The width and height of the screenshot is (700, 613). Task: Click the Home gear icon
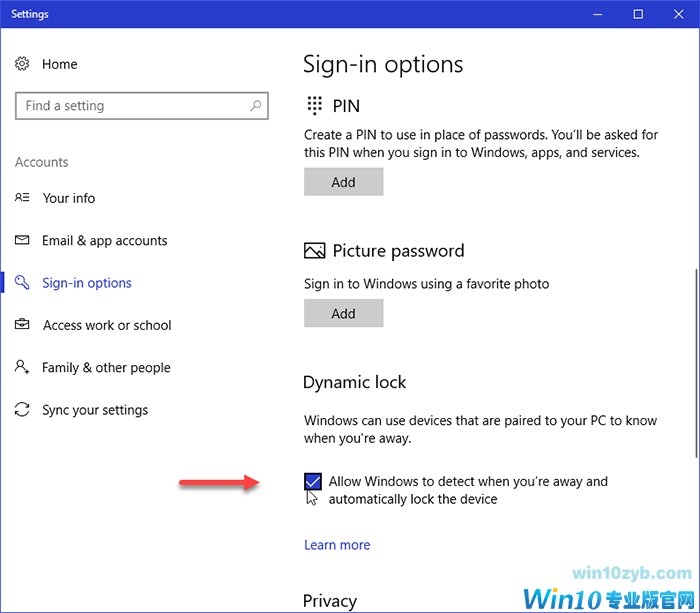[x=22, y=64]
